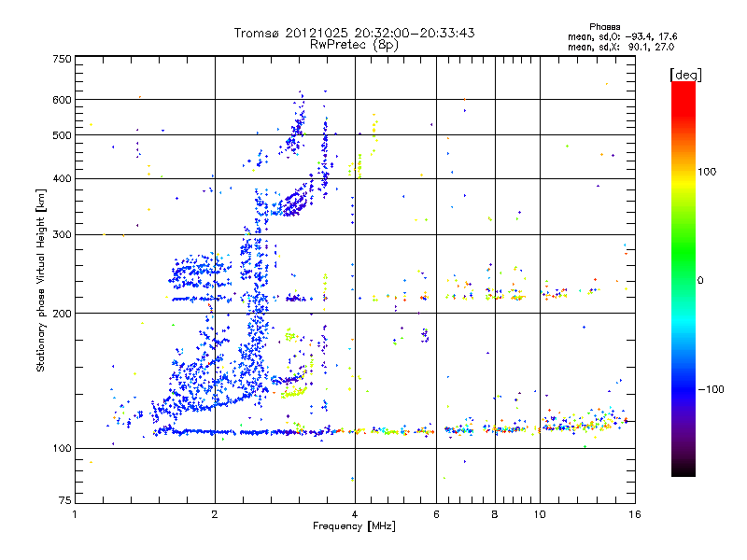Image resolution: width=747 pixels, height=560 pixels.
Task: Click the black bottom of the phase colorbar
Action: click(684, 469)
